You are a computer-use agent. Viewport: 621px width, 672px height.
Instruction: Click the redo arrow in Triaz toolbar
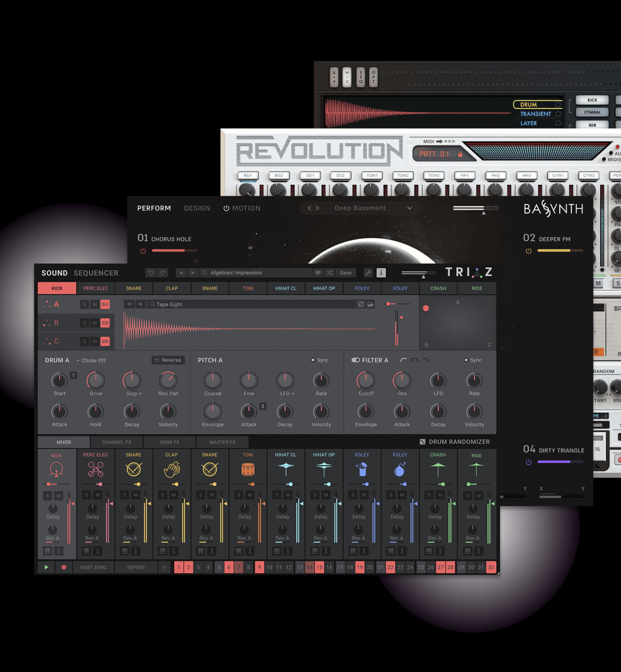point(163,273)
